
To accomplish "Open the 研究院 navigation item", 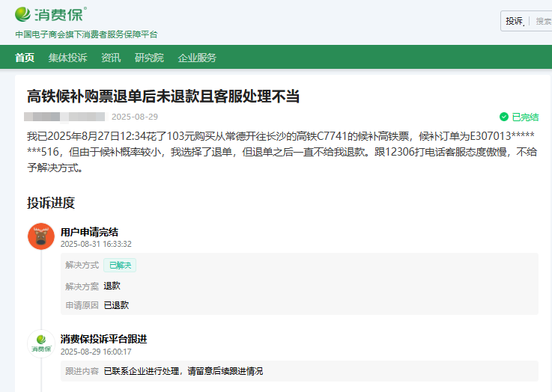I will [x=149, y=58].
